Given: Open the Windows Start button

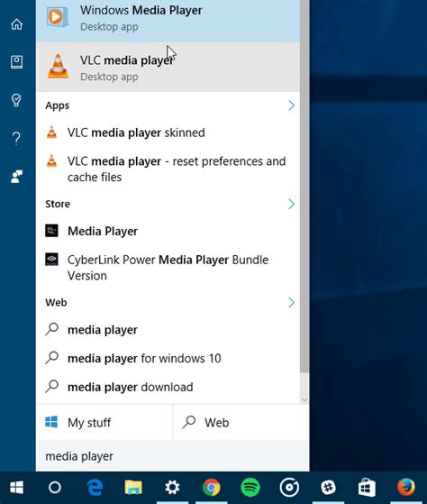Looking at the screenshot, I should (x=17, y=488).
